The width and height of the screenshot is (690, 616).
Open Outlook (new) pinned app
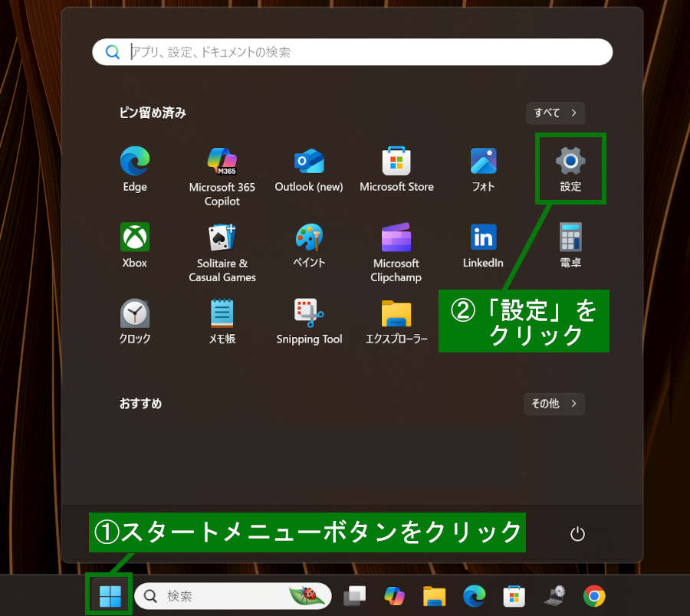tap(309, 169)
